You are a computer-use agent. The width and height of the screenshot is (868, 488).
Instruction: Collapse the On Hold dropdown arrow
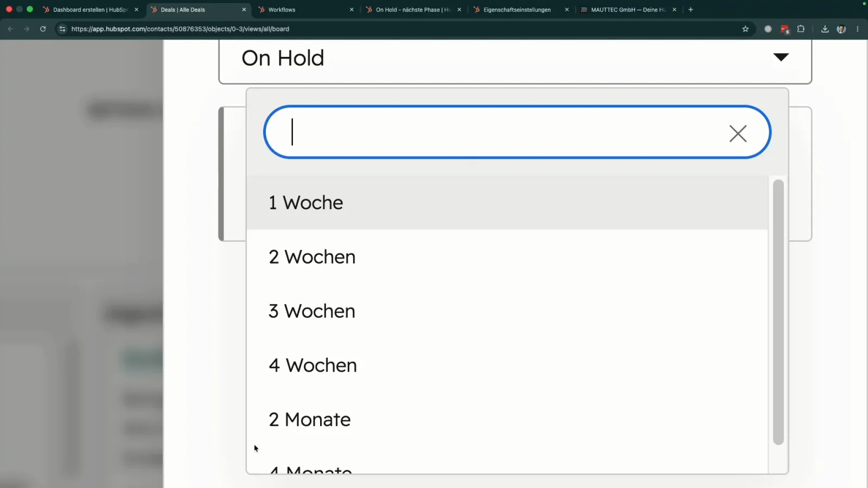tap(781, 57)
